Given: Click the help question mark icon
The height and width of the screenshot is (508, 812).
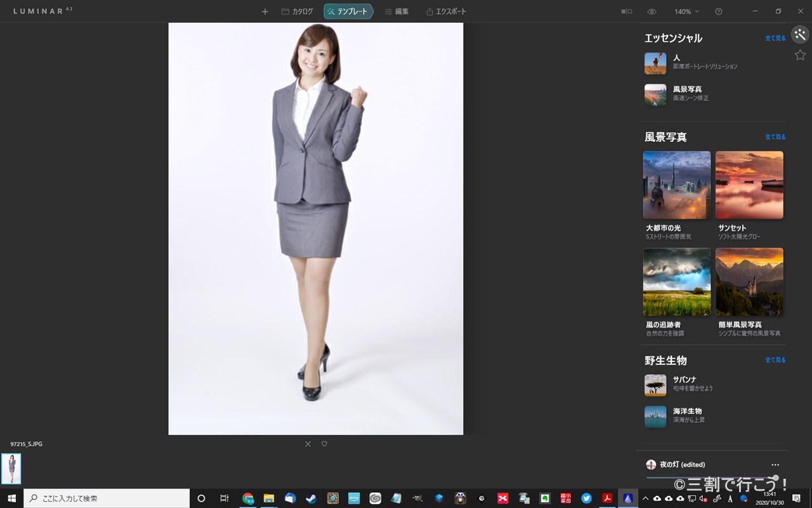Looking at the screenshot, I should coord(719,11).
